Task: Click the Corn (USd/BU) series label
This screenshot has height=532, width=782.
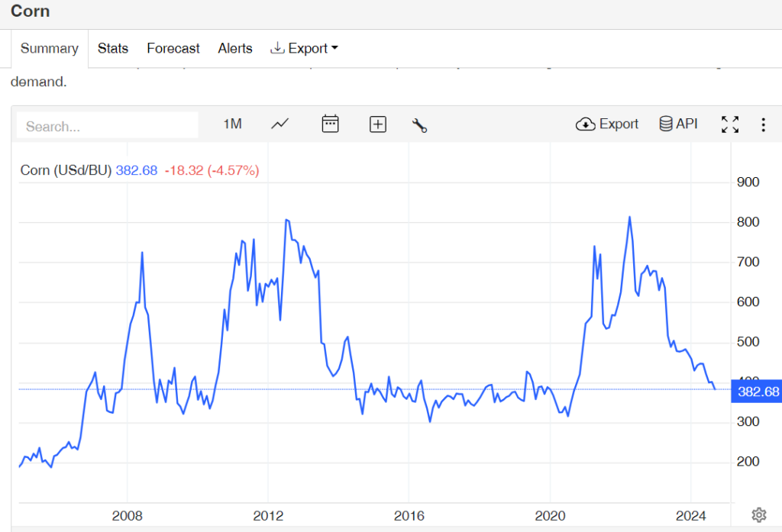Action: 66,170
